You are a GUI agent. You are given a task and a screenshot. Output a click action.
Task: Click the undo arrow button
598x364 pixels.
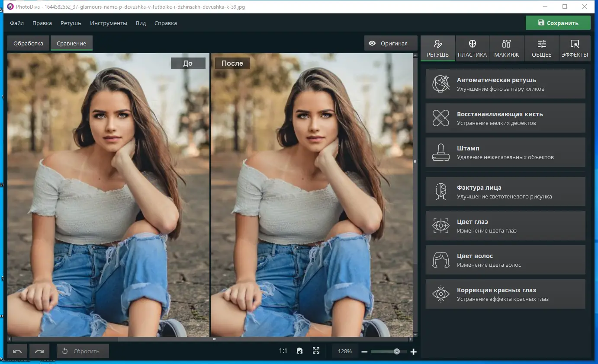(18, 351)
